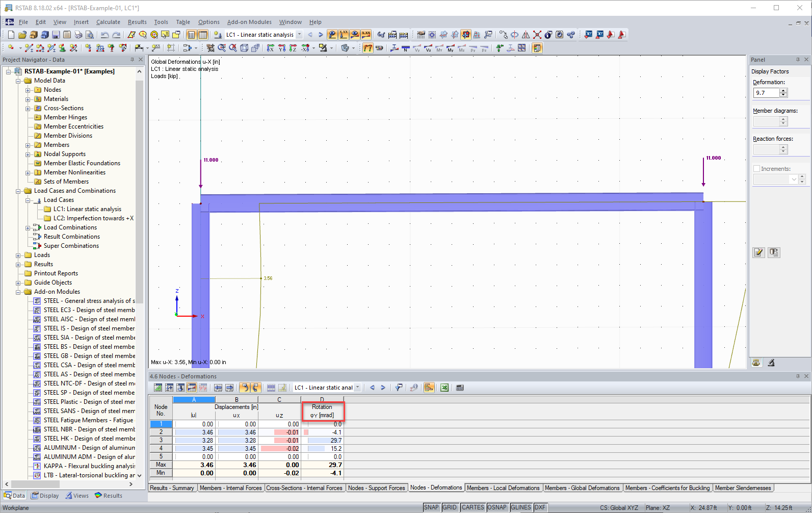
Task: Click the Vy shear force diagram icon
Action: [x=417, y=48]
